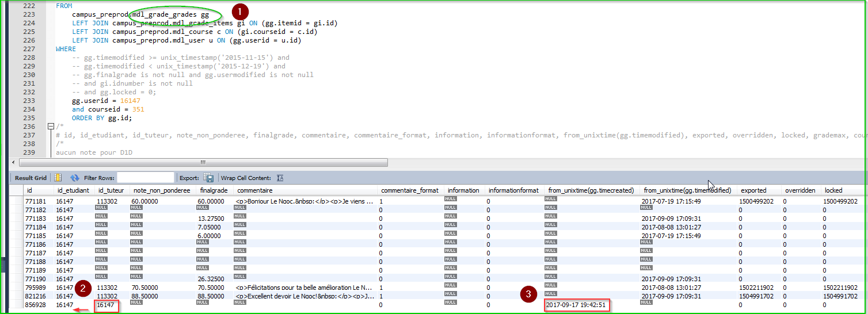This screenshot has width=868, height=314.
Task: Select the row with id 856928
Action: (x=35, y=305)
